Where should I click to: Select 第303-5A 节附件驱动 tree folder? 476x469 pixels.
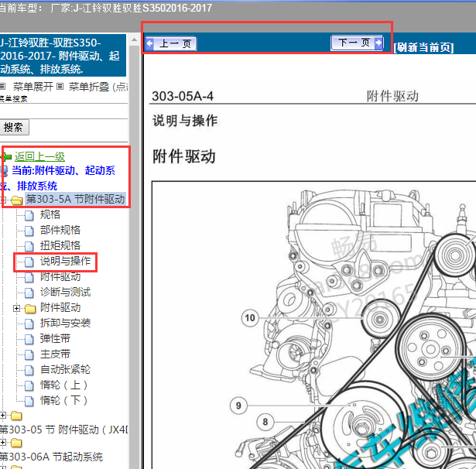point(75,199)
